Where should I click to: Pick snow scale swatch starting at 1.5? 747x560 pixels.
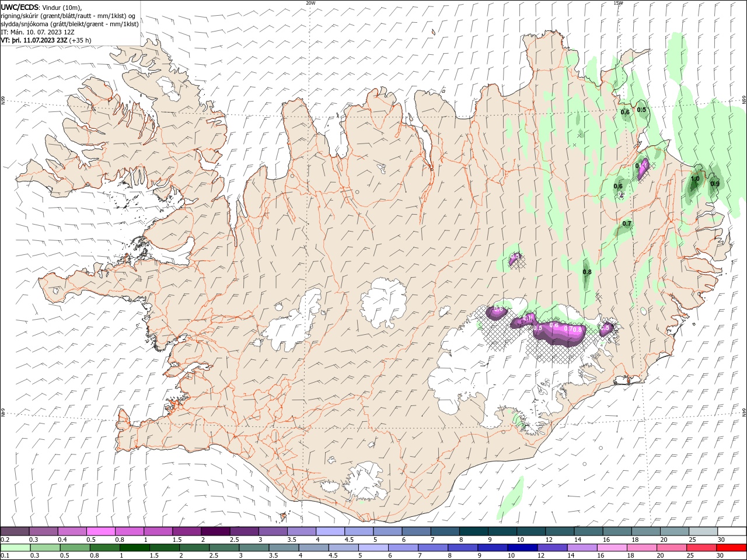pyautogui.click(x=187, y=531)
